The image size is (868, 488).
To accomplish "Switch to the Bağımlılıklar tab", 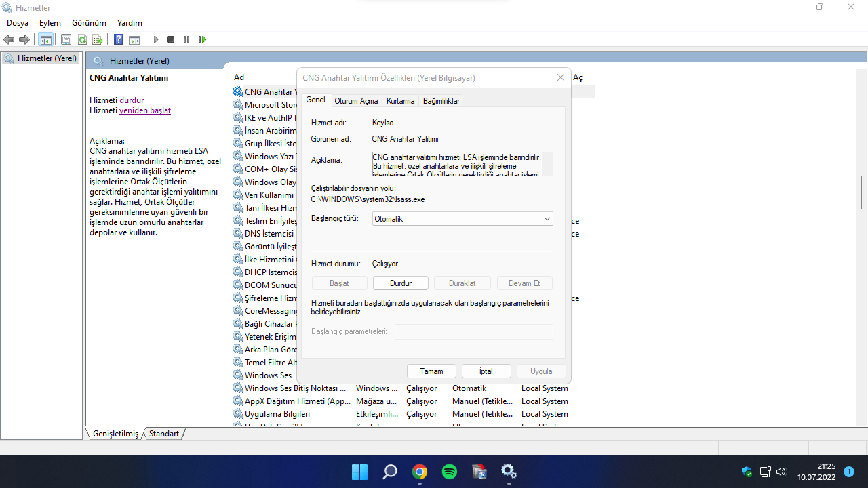I will [441, 101].
